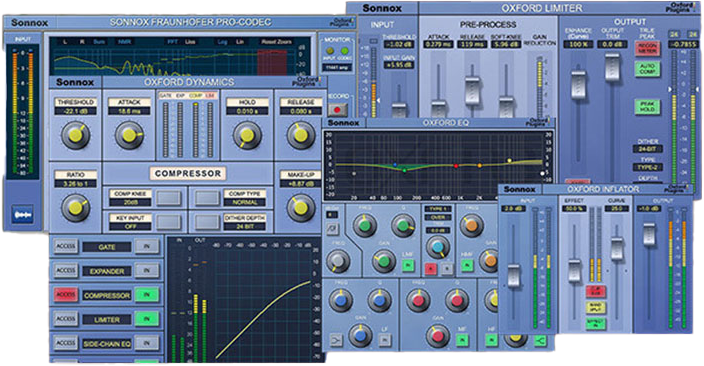
Task: Click the waveform icon button in Pro-Codec
Action: click(x=22, y=215)
